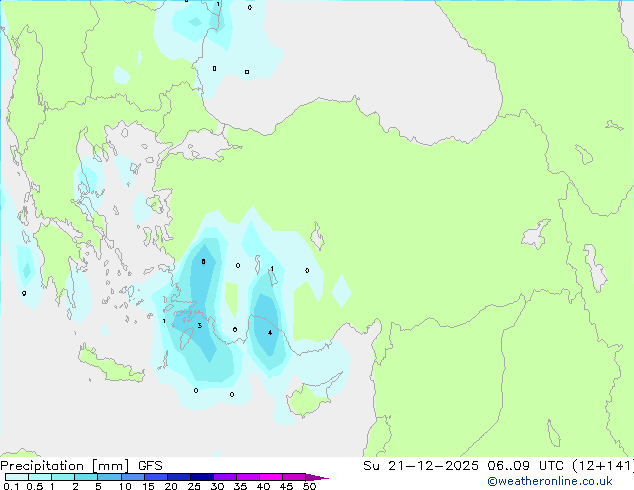Select the 10–15 mm legend color swatch
This screenshot has height=490, width=634.
132,477
